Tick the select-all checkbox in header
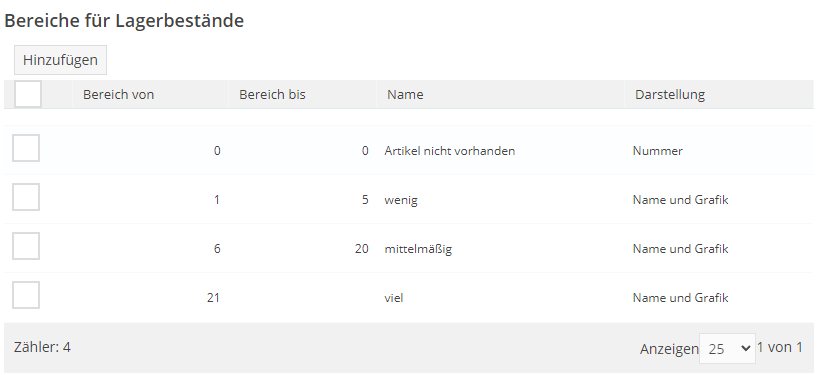819x375 pixels. coord(28,95)
